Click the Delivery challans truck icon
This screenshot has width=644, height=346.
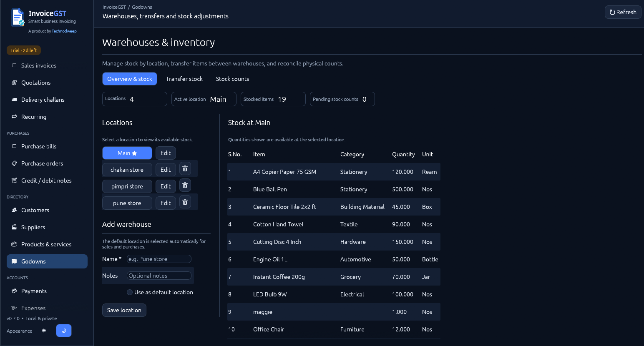coord(14,100)
